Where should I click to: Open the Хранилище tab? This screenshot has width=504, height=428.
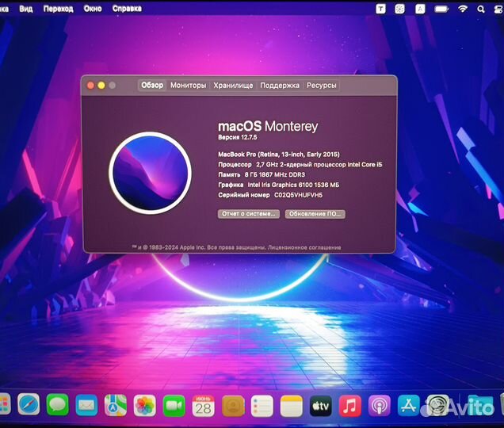[233, 86]
